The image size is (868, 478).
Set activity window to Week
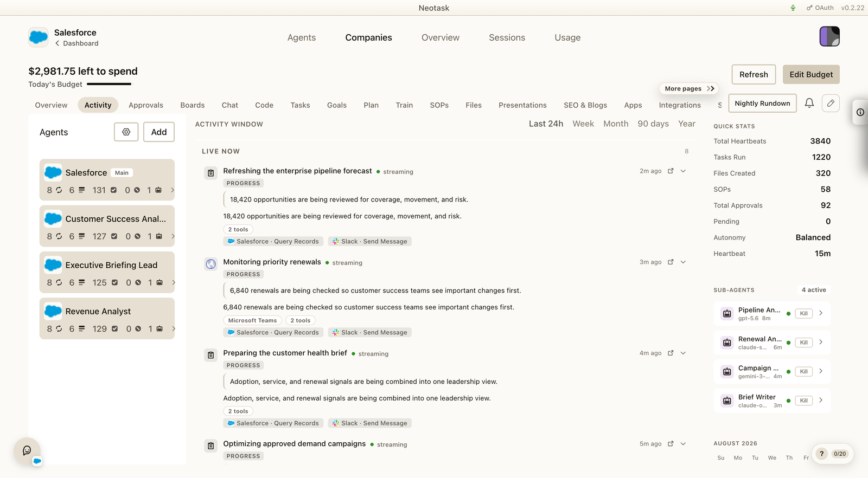[583, 124]
